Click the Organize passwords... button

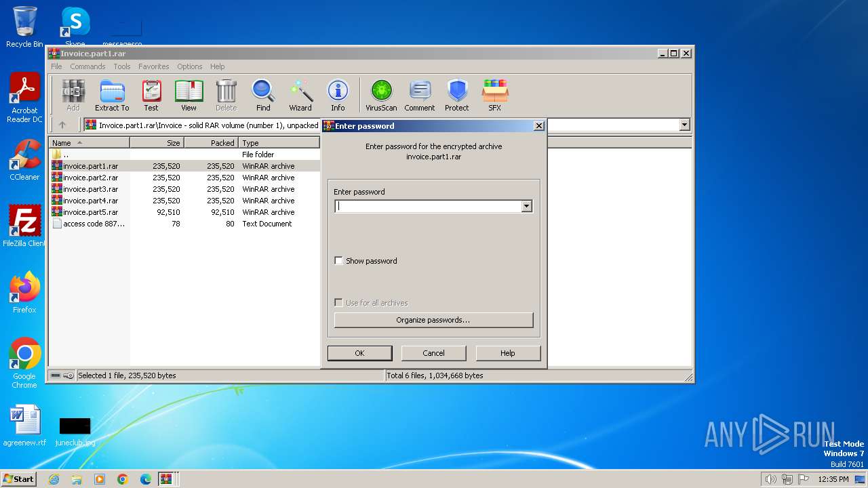434,320
